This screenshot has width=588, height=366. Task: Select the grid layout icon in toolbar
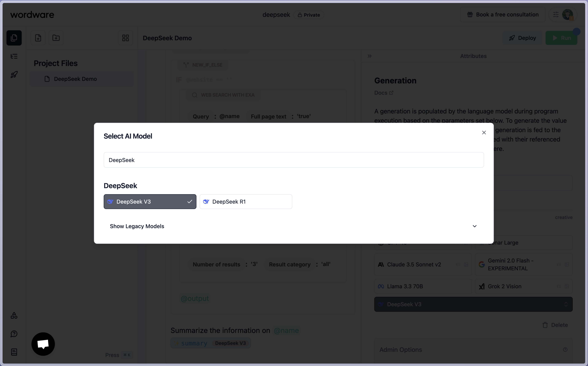coord(125,38)
